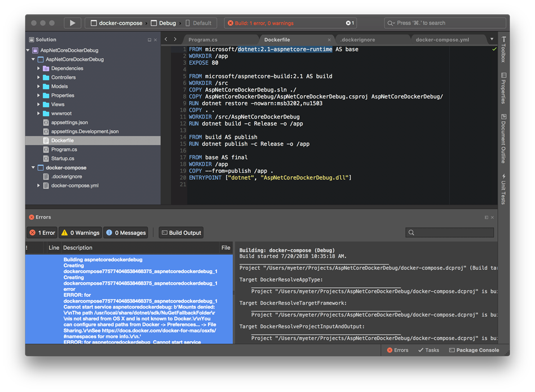
Task: Click line 20 ENTRYPOINT in the editor
Action: click(x=270, y=177)
